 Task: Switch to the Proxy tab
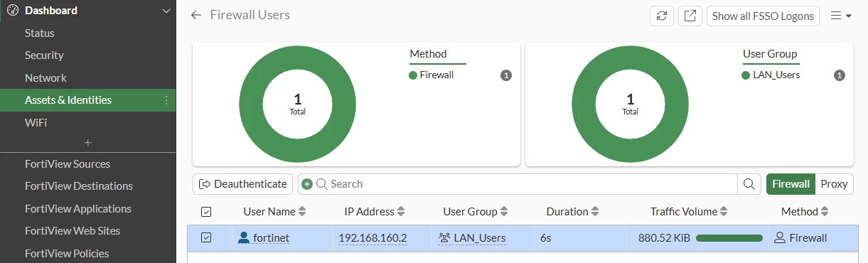834,184
